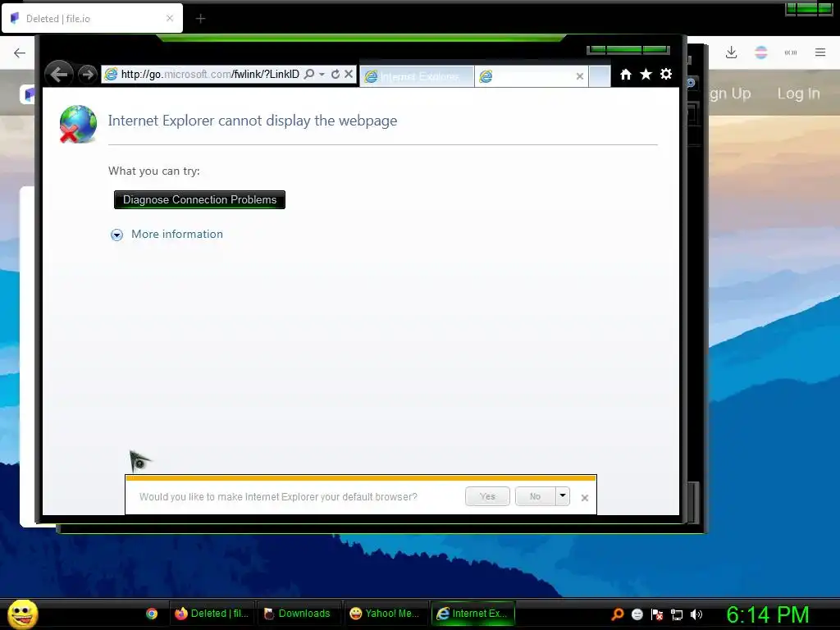The image size is (840, 630).
Task: Answer Yes to default browser prompt
Action: (487, 496)
